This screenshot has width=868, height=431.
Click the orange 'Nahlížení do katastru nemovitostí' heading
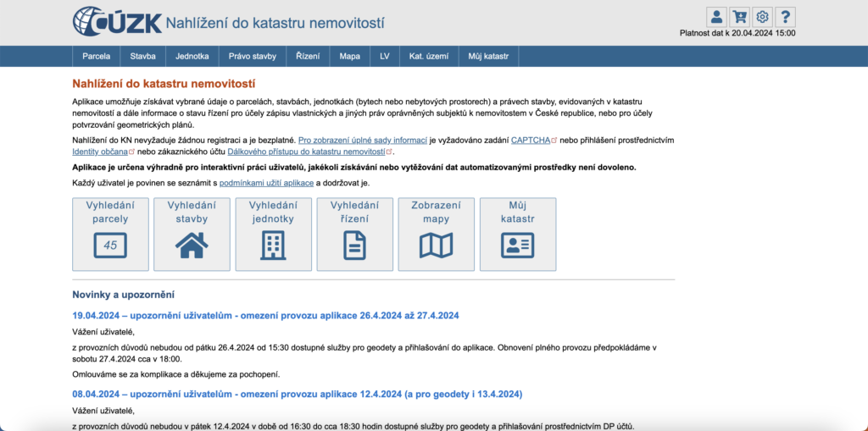click(164, 84)
